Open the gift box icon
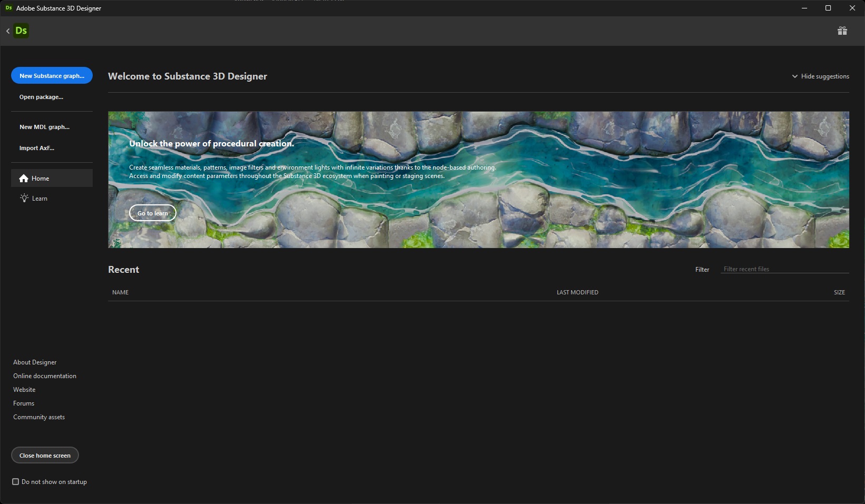The height and width of the screenshot is (504, 865). click(842, 31)
